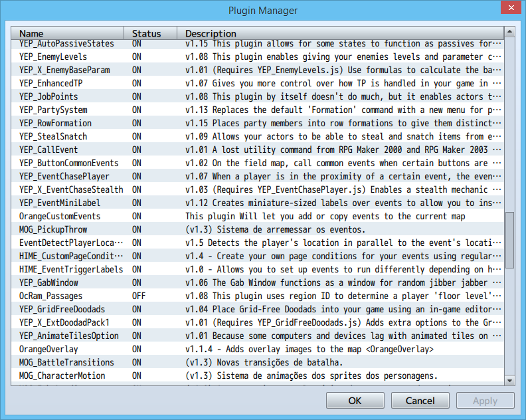Select the YEP_EventMiniLabel plugin
Image resolution: width=526 pixels, height=420 pixels.
[x=258, y=203]
